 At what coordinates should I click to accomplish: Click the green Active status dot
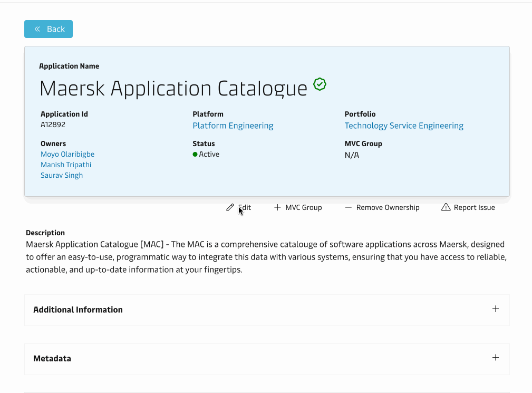pos(195,155)
